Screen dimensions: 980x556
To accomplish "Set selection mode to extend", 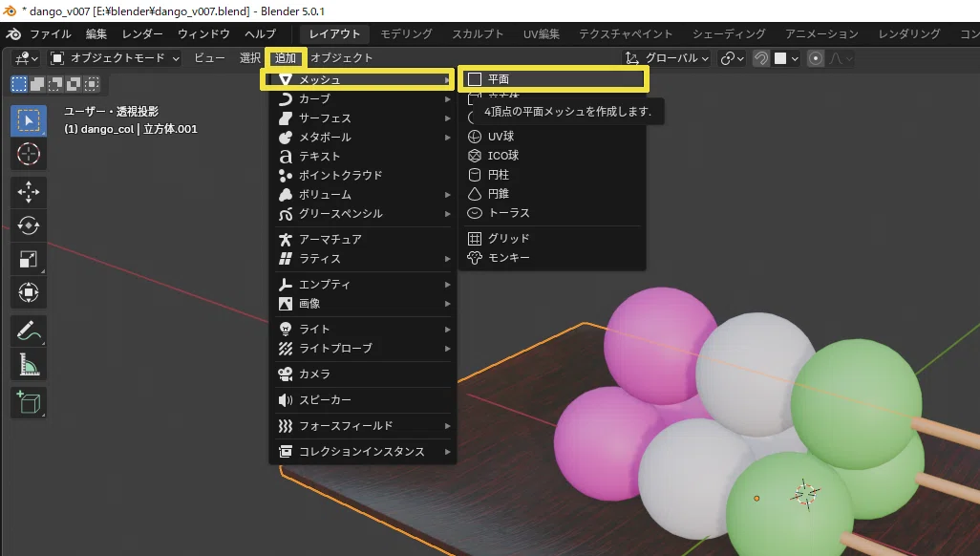I will (x=37, y=84).
